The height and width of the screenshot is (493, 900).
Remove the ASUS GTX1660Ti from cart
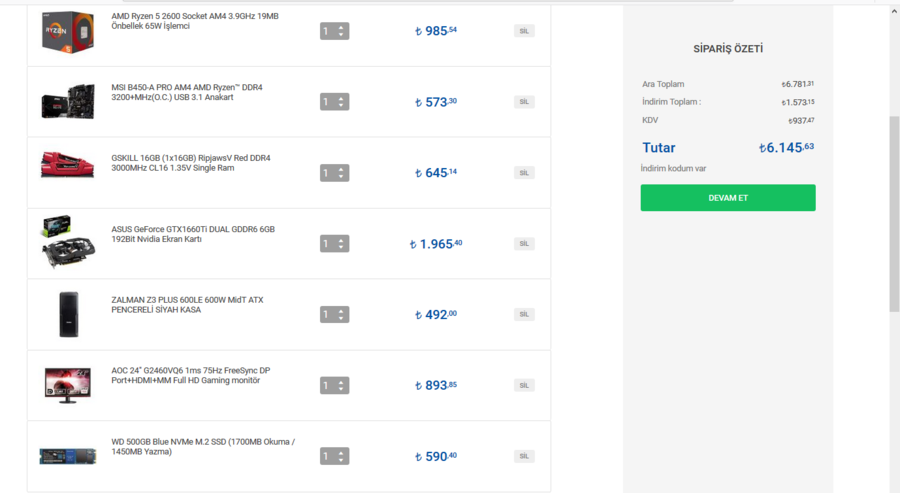click(x=524, y=244)
